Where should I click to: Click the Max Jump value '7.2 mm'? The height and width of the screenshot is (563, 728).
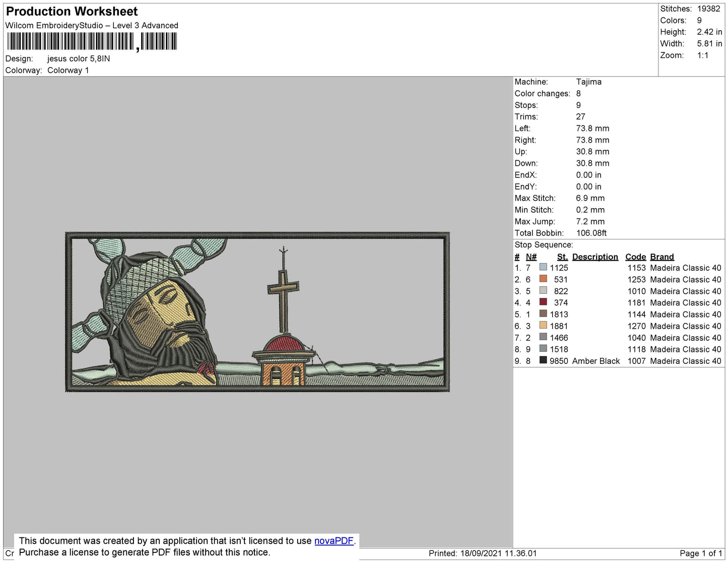[x=590, y=222]
